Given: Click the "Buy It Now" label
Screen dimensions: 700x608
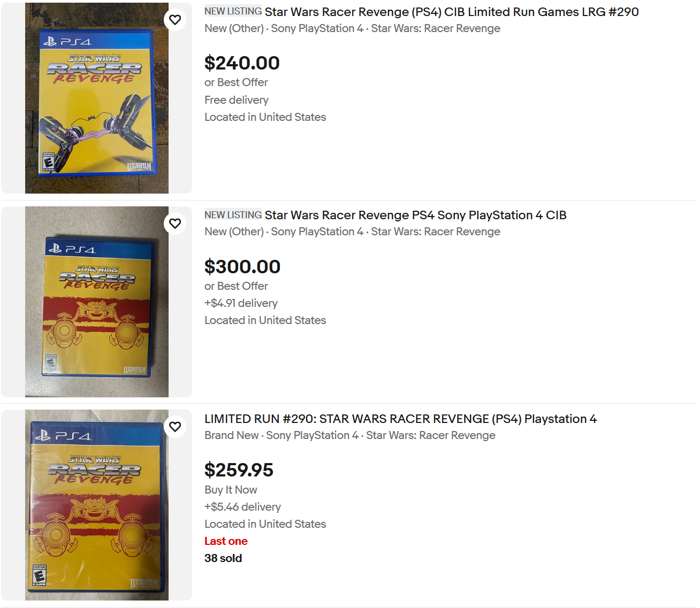Looking at the screenshot, I should pos(231,490).
